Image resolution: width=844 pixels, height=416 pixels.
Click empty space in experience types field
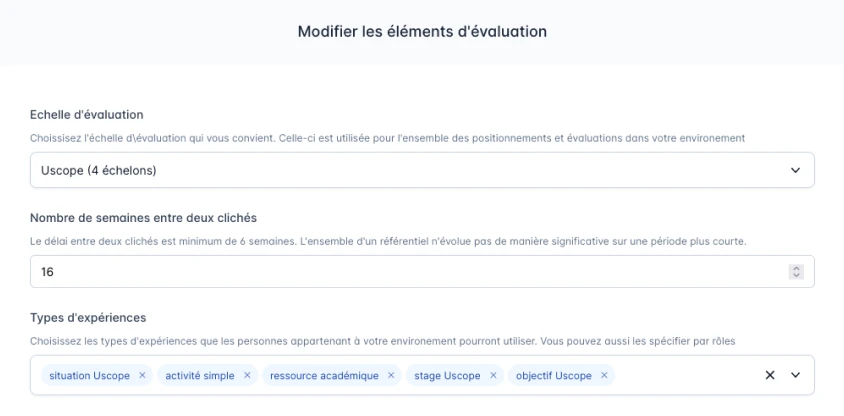click(690, 375)
